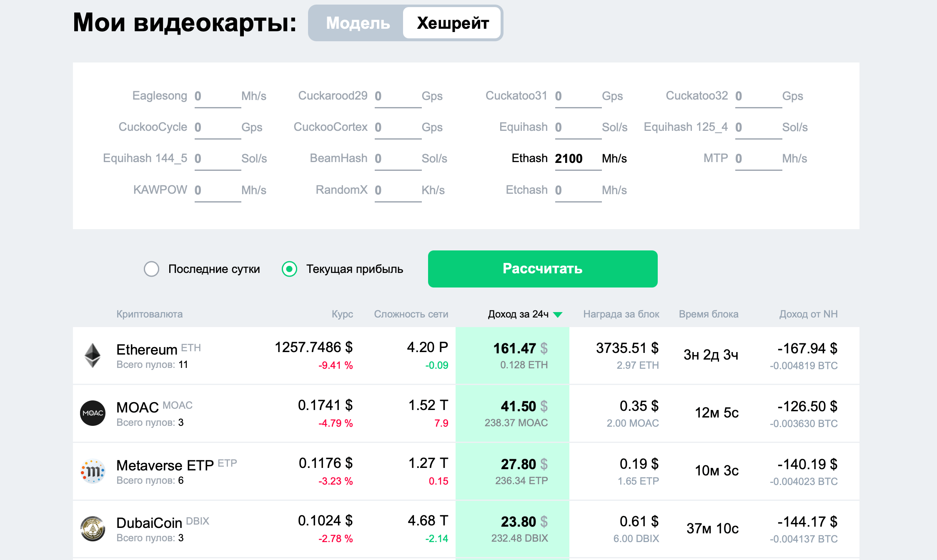Click the Equihash 125_4 input field
The image size is (937, 560).
coord(758,127)
